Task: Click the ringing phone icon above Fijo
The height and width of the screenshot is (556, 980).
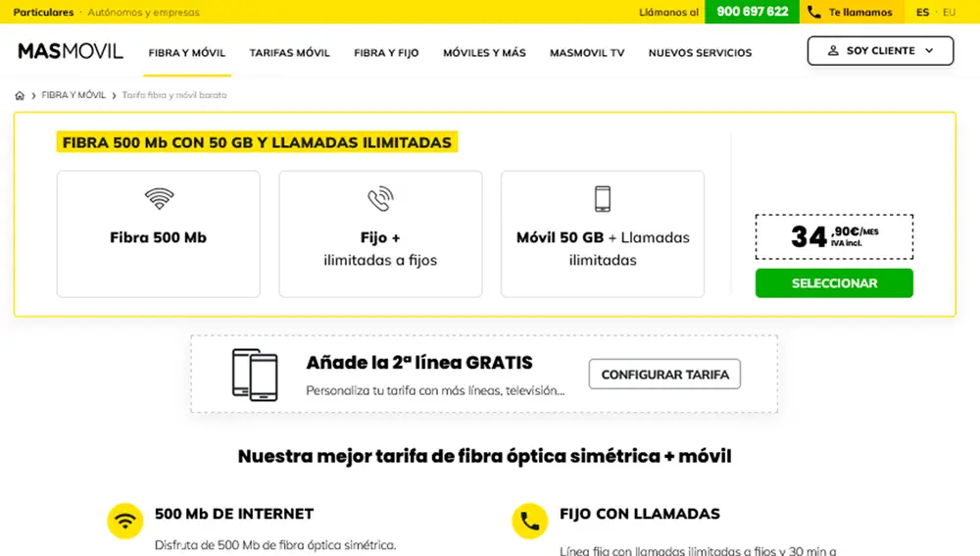Action: click(x=380, y=198)
